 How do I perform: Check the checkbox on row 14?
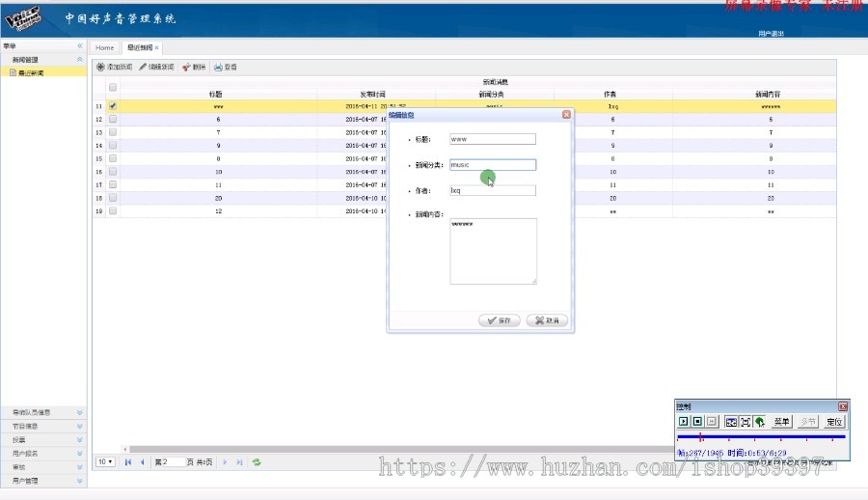click(113, 145)
